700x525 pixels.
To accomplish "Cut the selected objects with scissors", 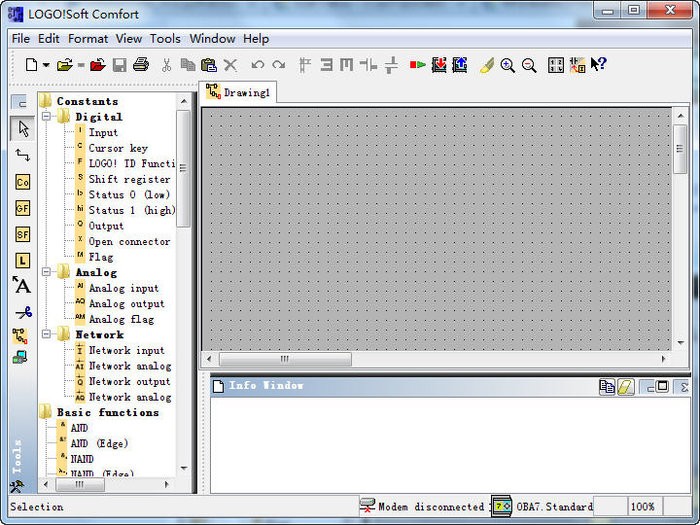I will click(x=166, y=65).
